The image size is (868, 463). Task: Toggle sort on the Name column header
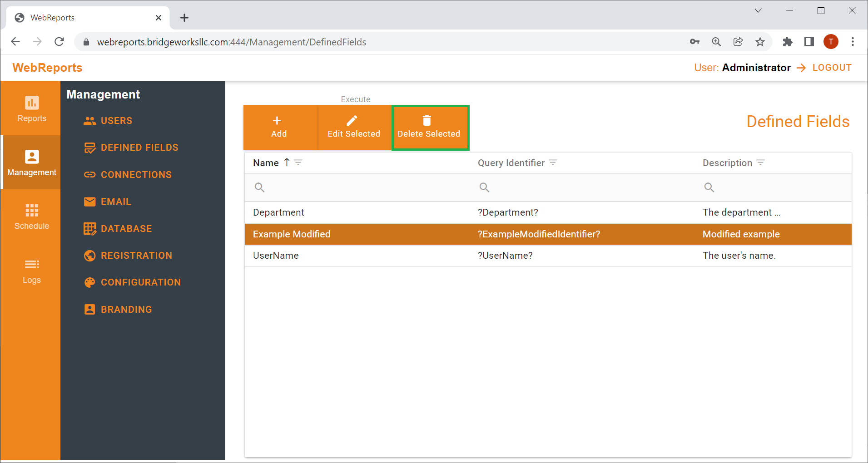pyautogui.click(x=266, y=163)
